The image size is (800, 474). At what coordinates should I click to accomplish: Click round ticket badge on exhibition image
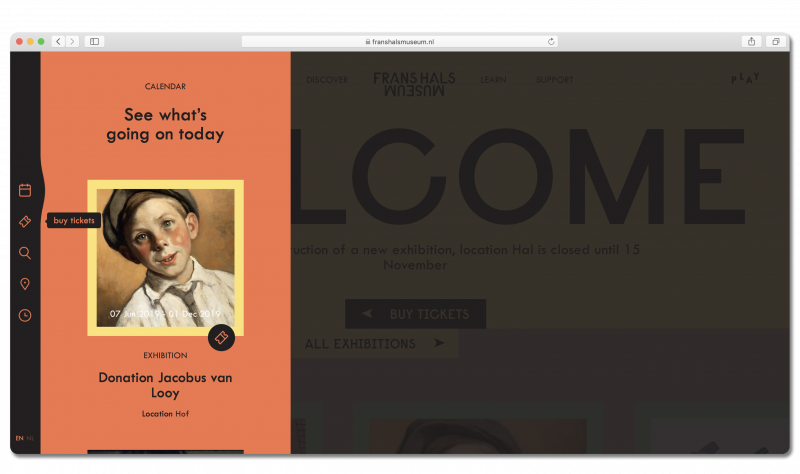pos(221,337)
